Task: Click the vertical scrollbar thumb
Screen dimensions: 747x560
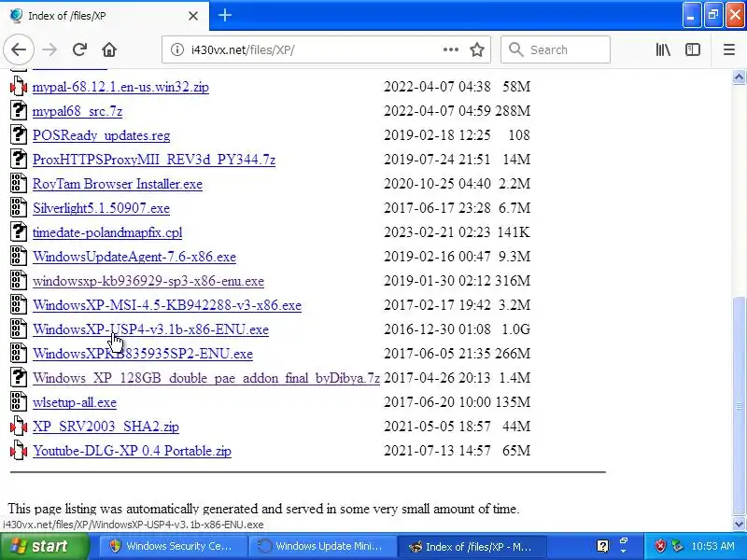Action: click(x=739, y=406)
